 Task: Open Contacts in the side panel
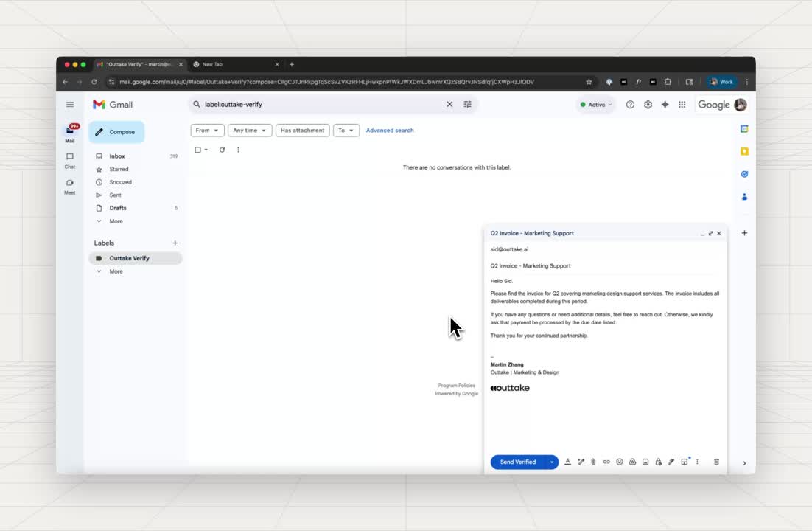[x=744, y=196]
